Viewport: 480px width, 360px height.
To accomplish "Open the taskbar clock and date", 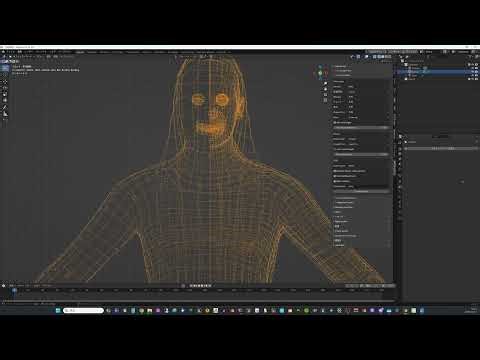I will pyautogui.click(x=471, y=310).
